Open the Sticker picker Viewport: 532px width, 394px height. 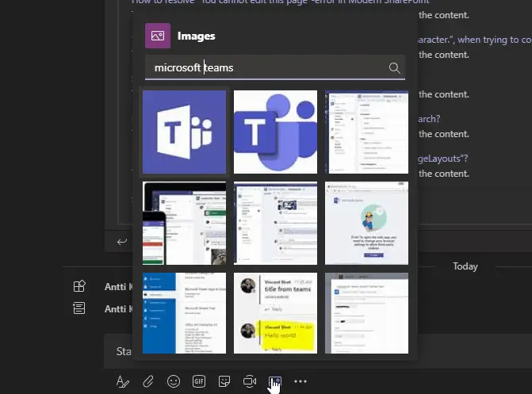tap(224, 381)
